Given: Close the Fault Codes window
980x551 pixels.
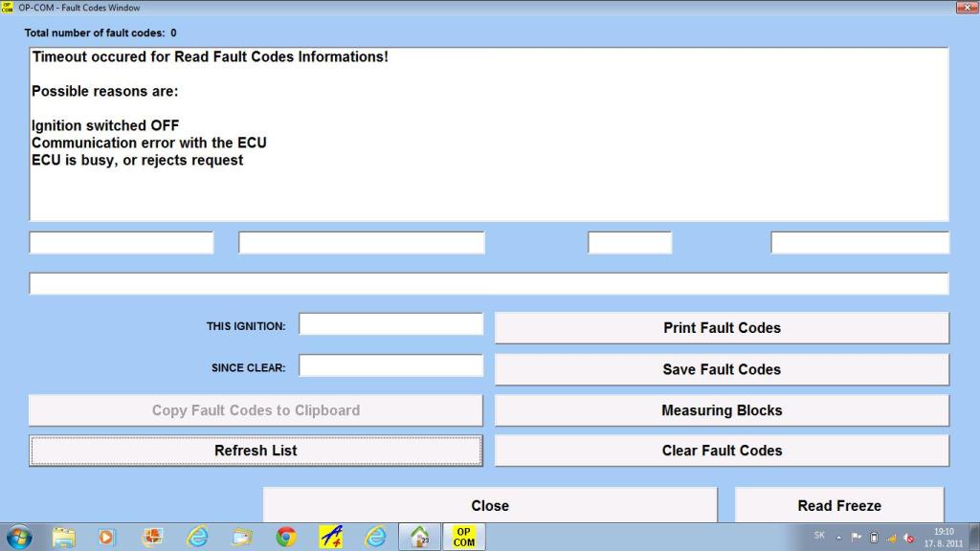Looking at the screenshot, I should click(x=490, y=506).
